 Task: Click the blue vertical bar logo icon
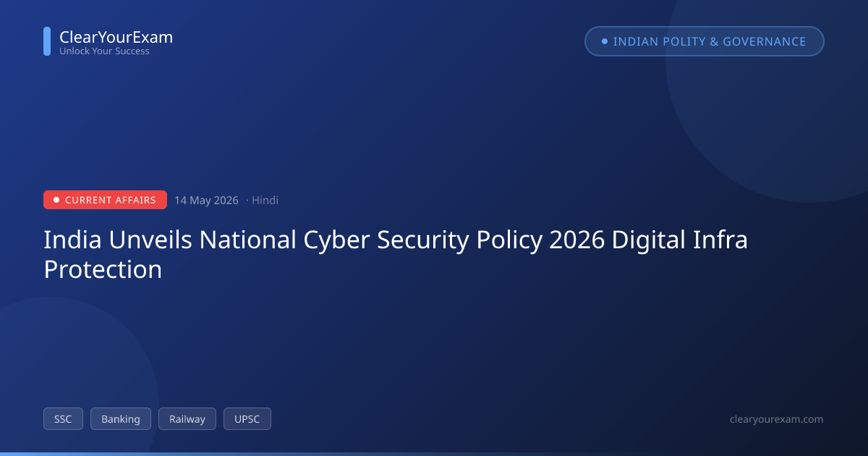pyautogui.click(x=47, y=41)
